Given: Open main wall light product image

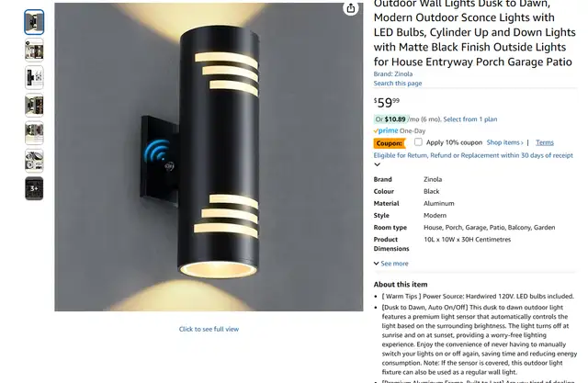Looking at the screenshot, I should 209,157.
